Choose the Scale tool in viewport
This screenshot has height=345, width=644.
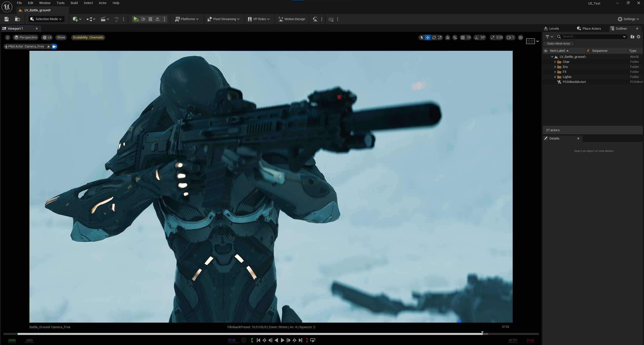[x=440, y=37]
